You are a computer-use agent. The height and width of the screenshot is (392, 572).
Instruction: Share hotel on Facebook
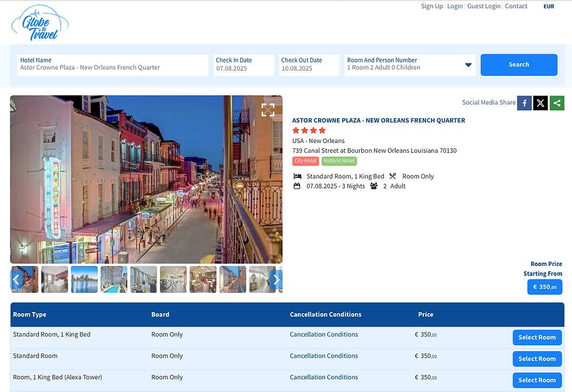524,103
